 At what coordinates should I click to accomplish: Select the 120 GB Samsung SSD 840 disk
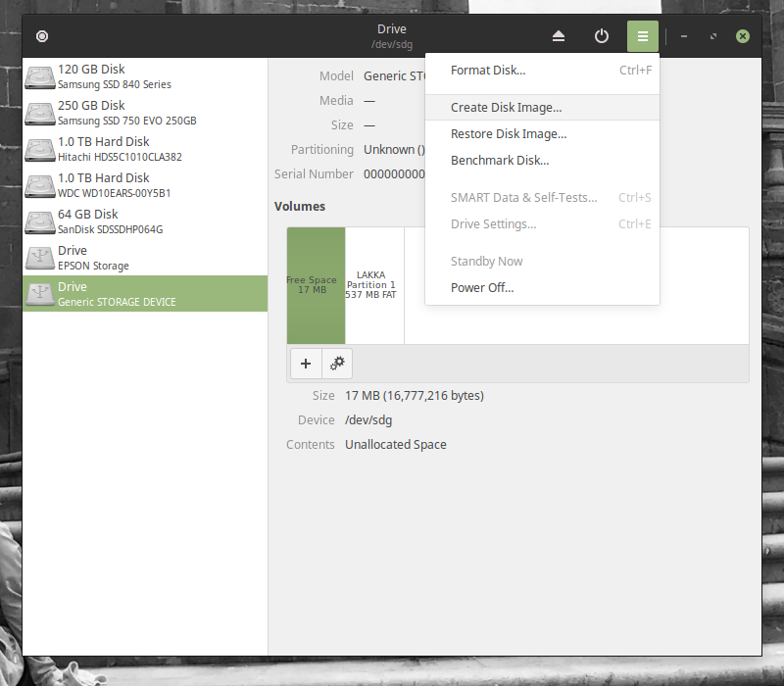click(x=145, y=76)
